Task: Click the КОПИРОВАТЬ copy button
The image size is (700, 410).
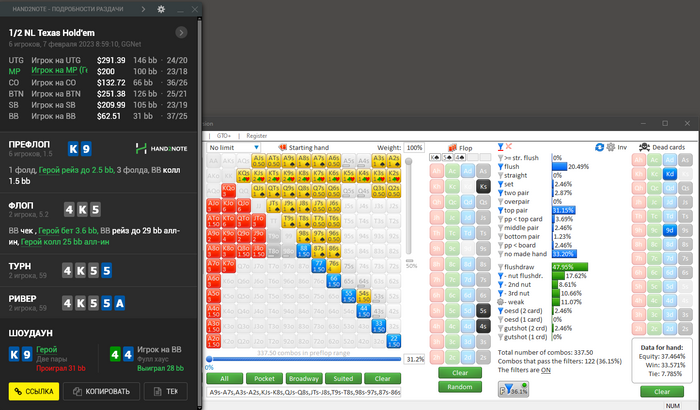Action: (x=101, y=391)
